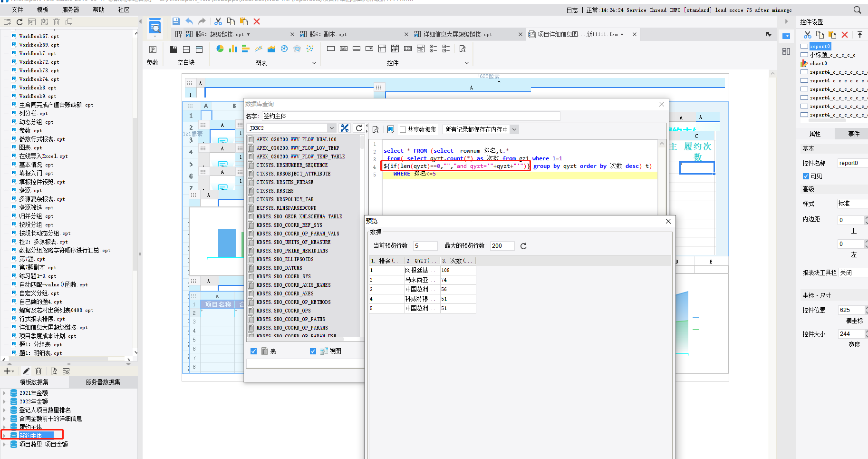Refresh the template file list
The width and height of the screenshot is (868, 459).
(x=19, y=22)
